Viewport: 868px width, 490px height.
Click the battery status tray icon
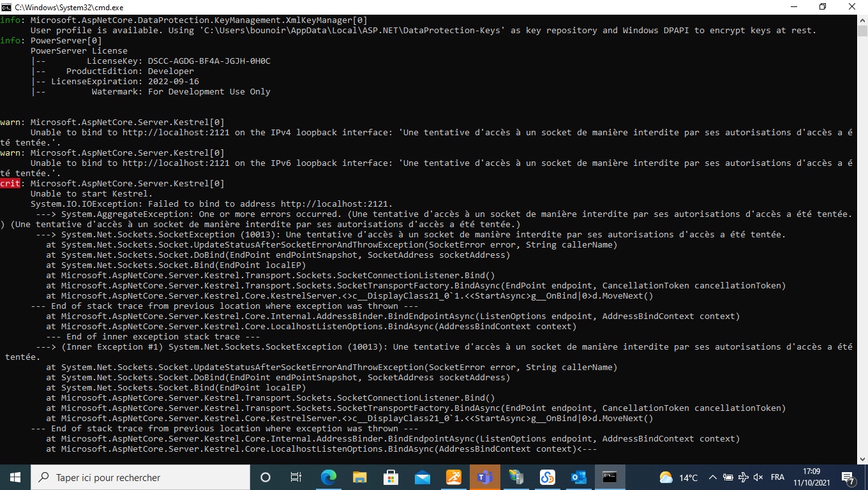[x=728, y=477]
